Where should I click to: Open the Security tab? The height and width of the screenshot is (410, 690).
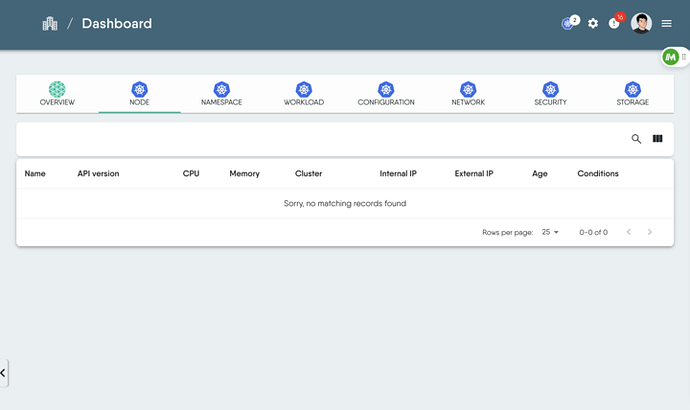pyautogui.click(x=550, y=94)
